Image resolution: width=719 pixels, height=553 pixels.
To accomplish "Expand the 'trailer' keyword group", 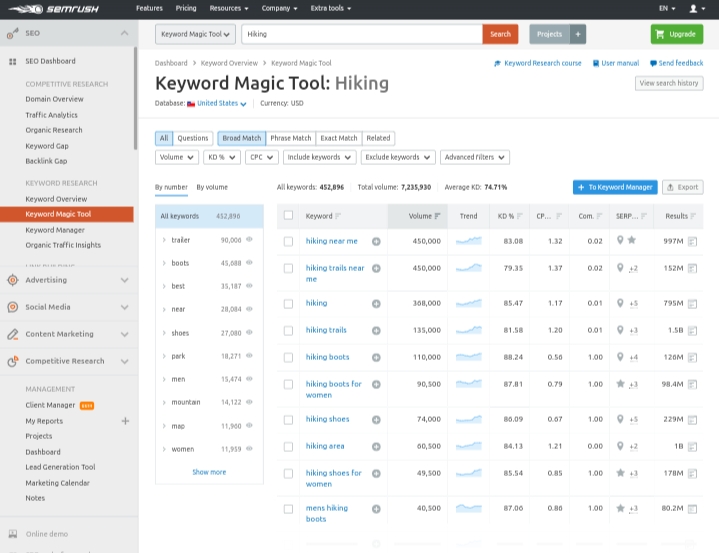I will (x=164, y=240).
